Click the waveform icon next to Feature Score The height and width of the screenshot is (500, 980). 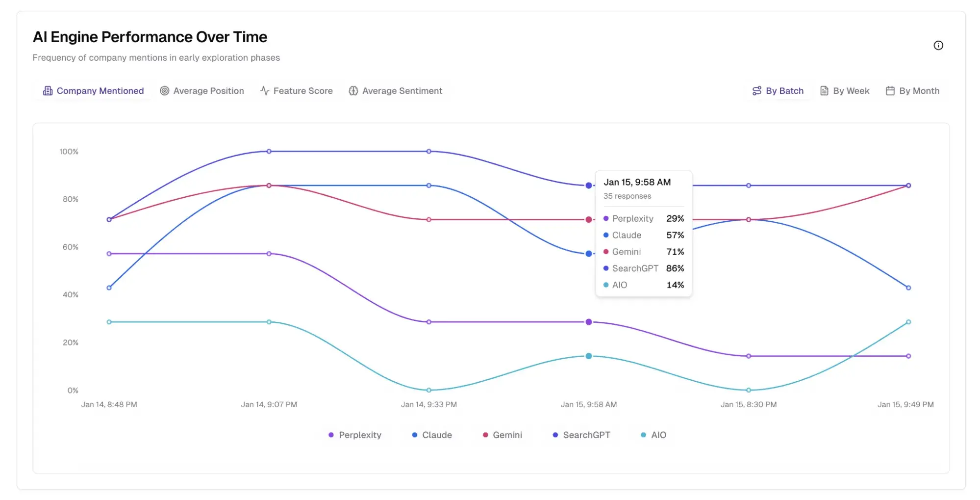(264, 90)
